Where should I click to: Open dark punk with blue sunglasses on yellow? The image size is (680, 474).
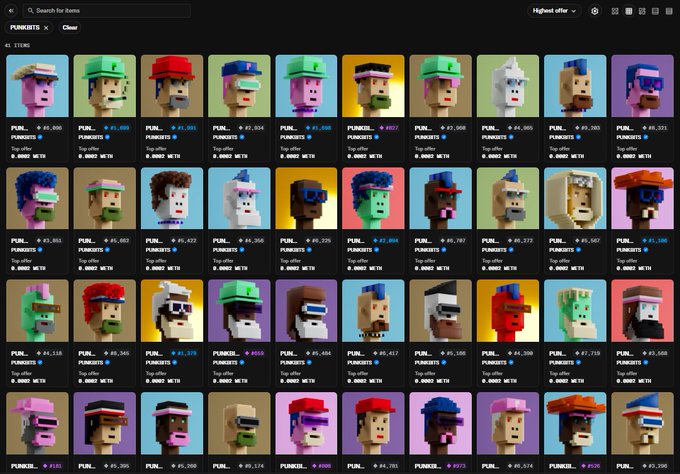306,198
